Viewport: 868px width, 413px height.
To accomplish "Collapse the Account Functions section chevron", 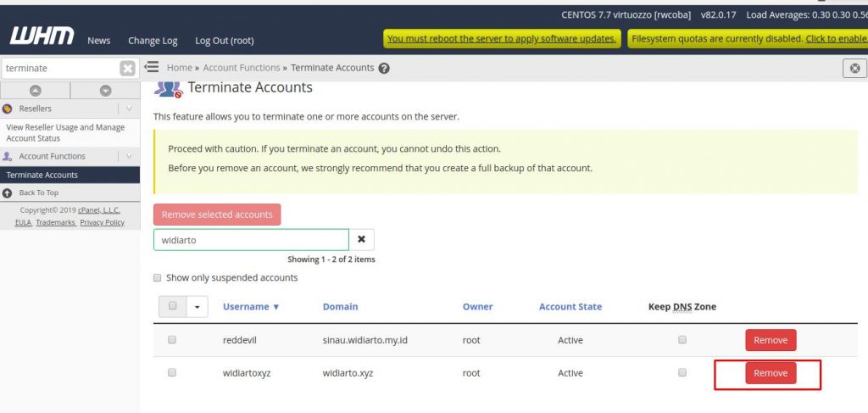I will tap(129, 157).
